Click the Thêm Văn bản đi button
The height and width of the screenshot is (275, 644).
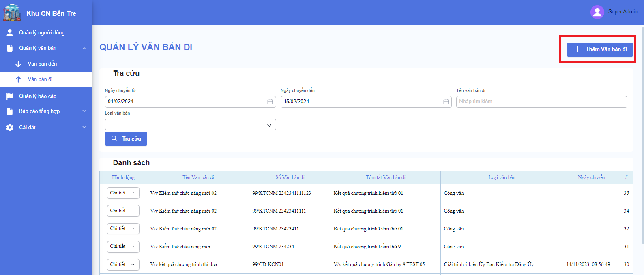(x=600, y=49)
